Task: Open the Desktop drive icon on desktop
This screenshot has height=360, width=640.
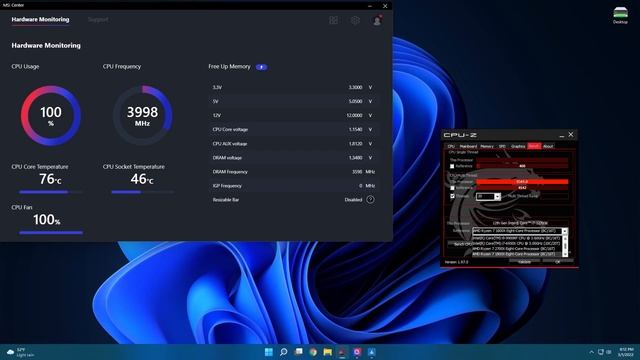Action: pyautogui.click(x=620, y=15)
